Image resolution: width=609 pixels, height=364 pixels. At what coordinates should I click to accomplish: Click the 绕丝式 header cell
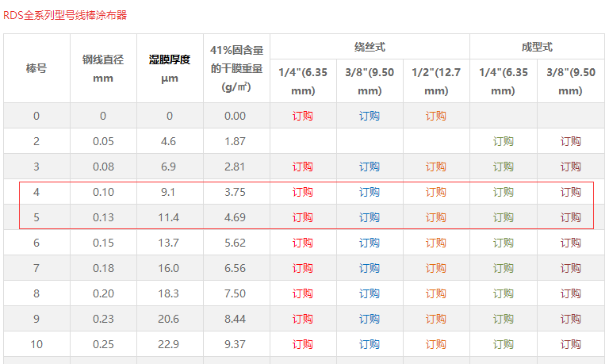click(x=370, y=47)
